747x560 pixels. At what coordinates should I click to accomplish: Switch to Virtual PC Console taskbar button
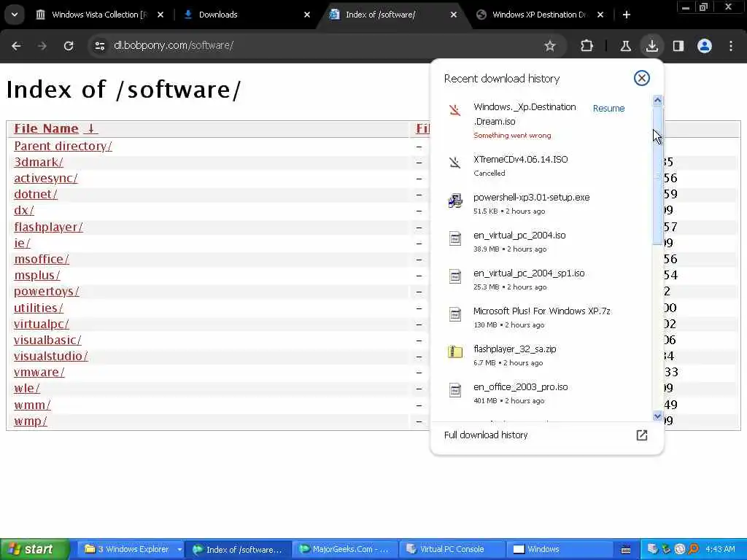452,550
